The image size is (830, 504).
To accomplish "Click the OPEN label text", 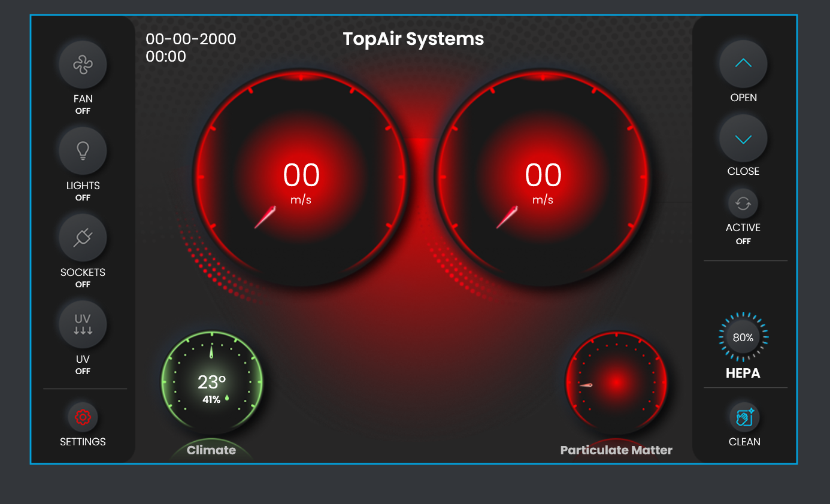I will point(743,98).
